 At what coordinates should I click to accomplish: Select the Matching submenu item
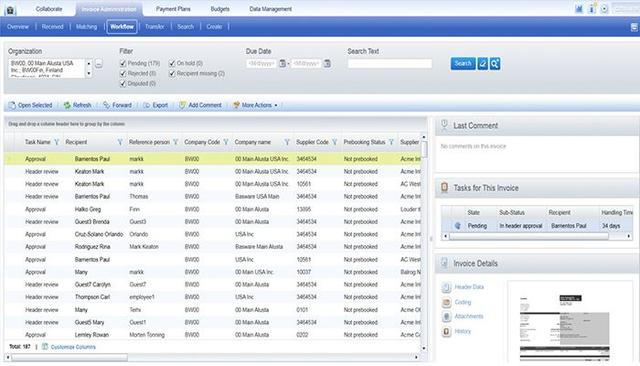tap(87, 27)
